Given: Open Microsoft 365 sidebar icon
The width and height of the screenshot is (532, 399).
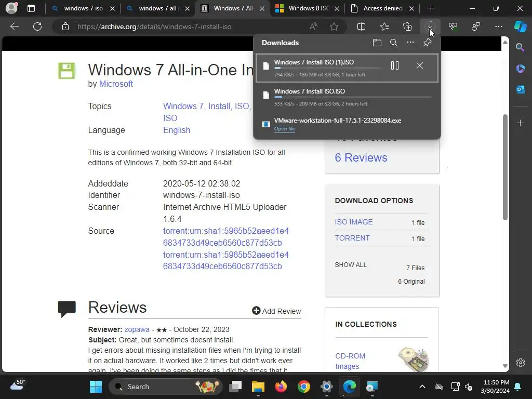Looking at the screenshot, I should [520, 69].
